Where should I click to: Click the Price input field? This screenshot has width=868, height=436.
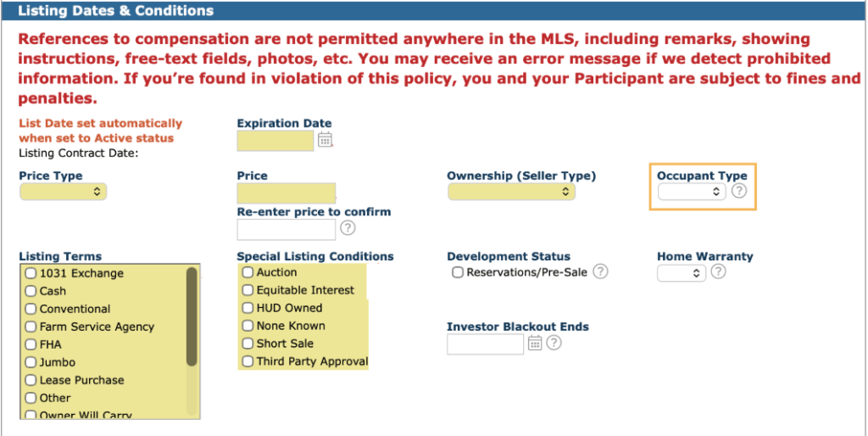pyautogui.click(x=287, y=193)
